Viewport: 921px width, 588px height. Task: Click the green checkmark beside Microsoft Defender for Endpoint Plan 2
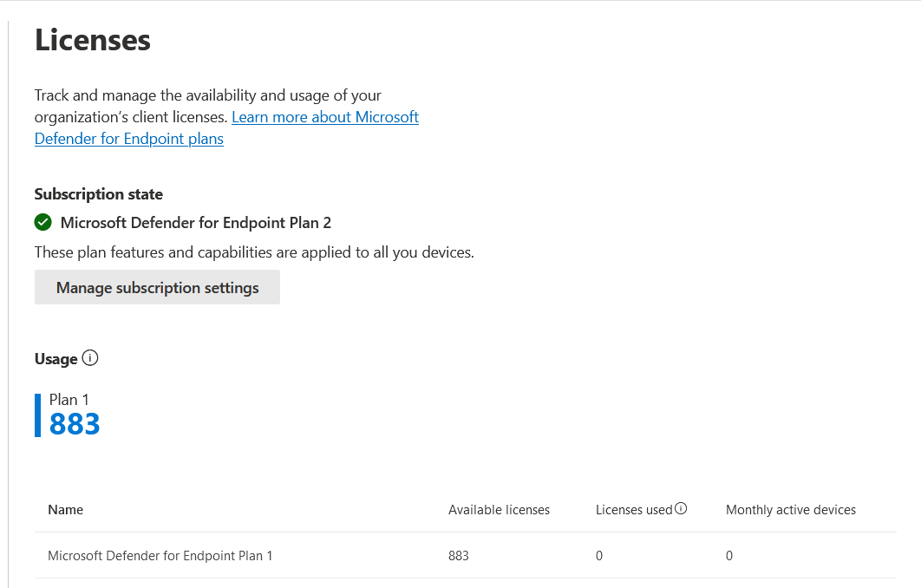click(42, 223)
